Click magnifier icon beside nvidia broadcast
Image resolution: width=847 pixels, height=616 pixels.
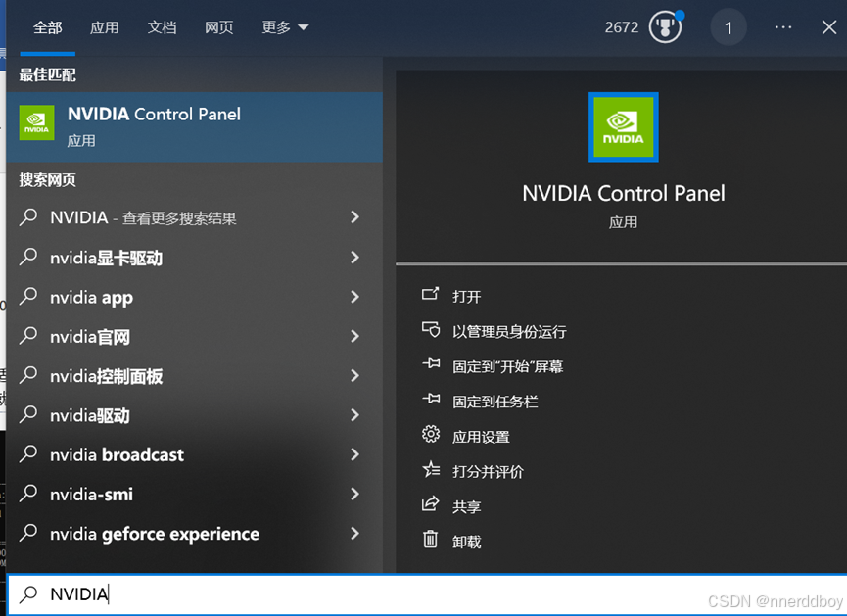point(28,453)
